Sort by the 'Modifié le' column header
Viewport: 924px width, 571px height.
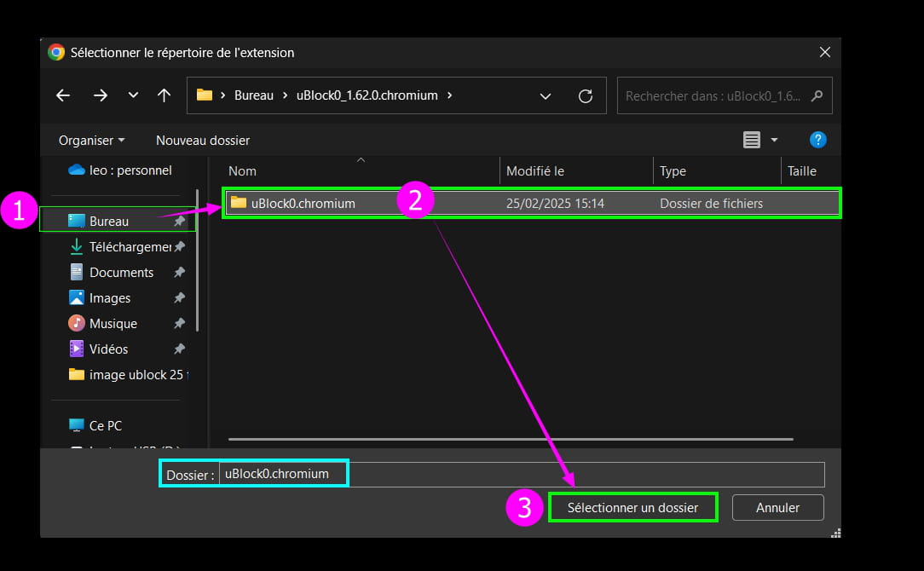pos(576,171)
